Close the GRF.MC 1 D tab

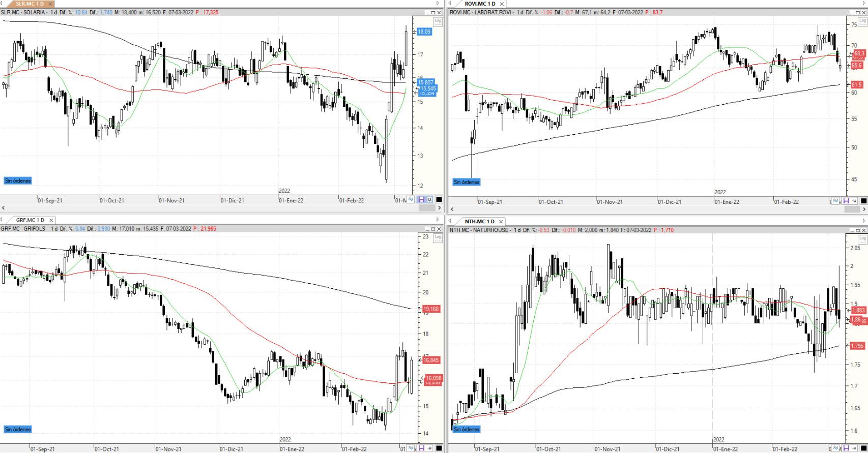(x=51, y=220)
